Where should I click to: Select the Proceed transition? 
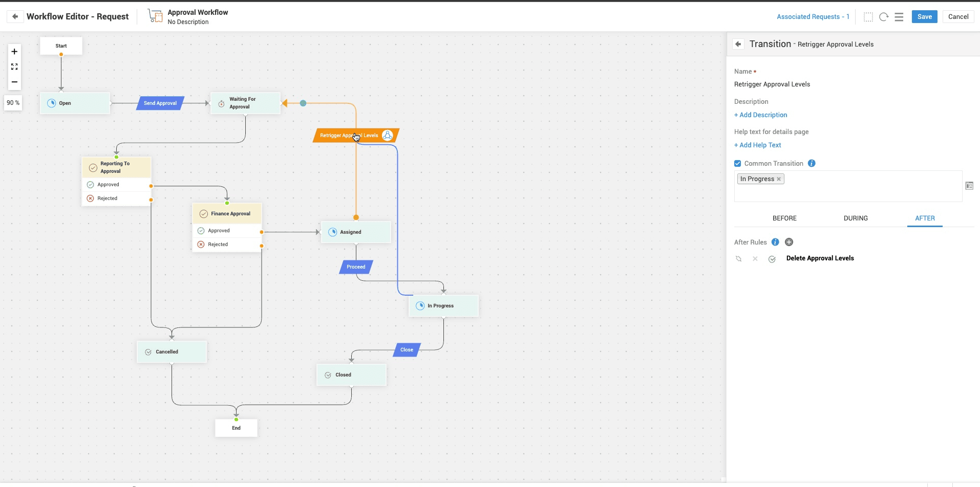pos(356,267)
